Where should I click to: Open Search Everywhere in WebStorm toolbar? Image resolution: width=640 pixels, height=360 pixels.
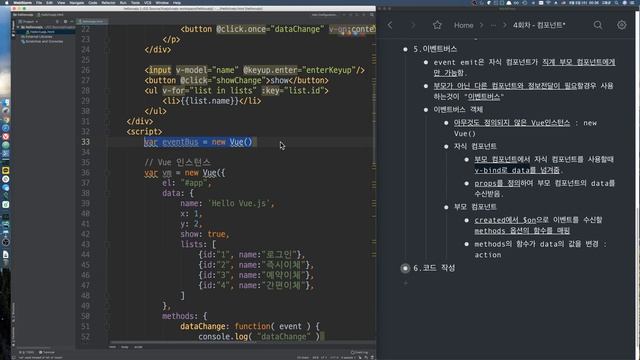371,15
